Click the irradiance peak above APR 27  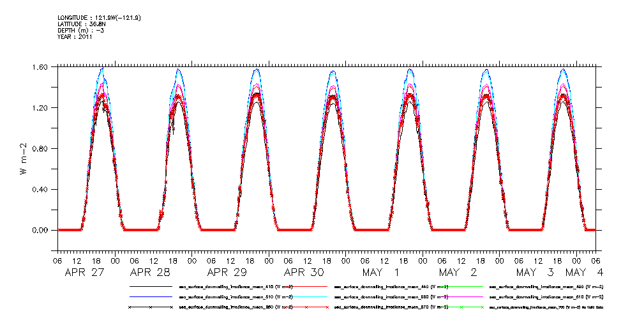[x=101, y=69]
